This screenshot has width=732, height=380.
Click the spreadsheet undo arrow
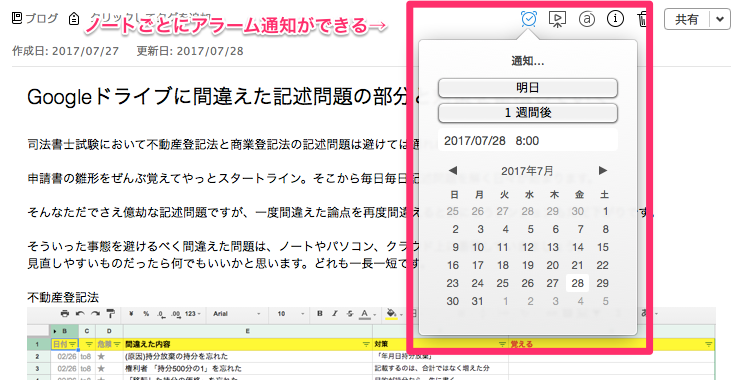pos(80,314)
